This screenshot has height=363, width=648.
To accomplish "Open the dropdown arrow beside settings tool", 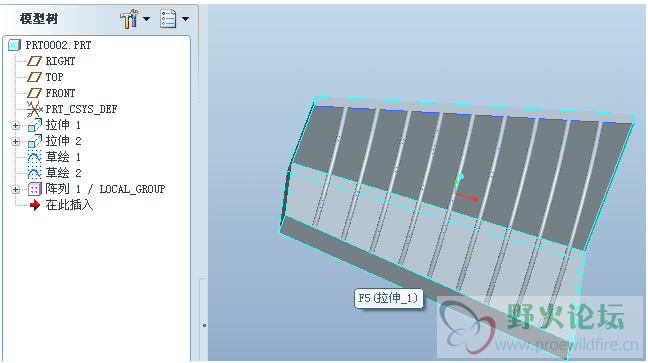I will tap(146, 19).
